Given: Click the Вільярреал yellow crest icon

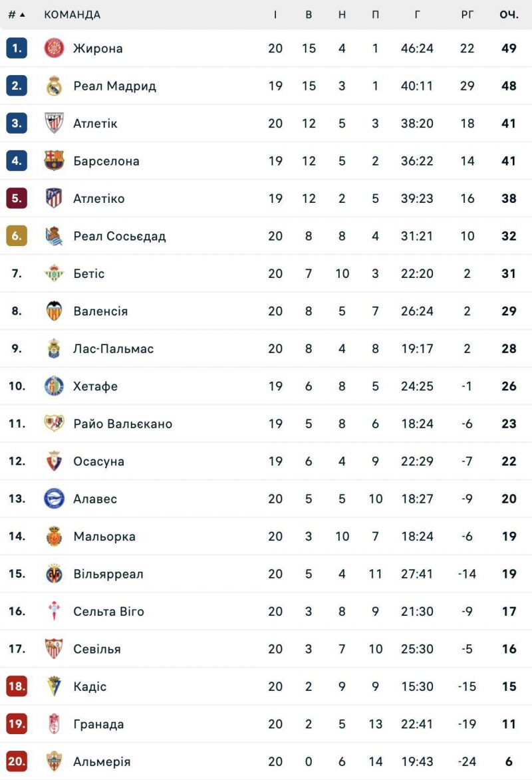Looking at the screenshot, I should 54,574.
